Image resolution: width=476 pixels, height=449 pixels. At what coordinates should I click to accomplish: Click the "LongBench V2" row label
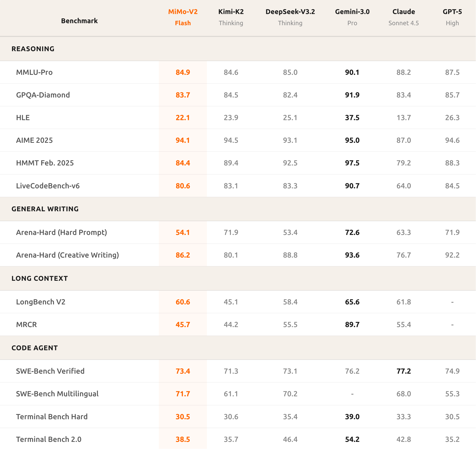(x=41, y=302)
